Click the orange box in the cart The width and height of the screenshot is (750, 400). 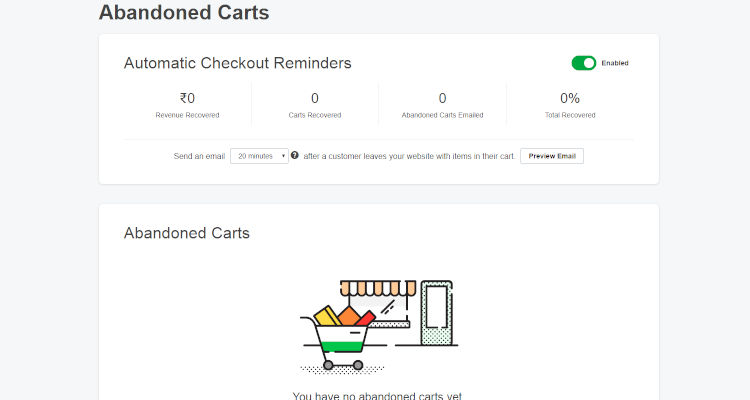pyautogui.click(x=347, y=316)
